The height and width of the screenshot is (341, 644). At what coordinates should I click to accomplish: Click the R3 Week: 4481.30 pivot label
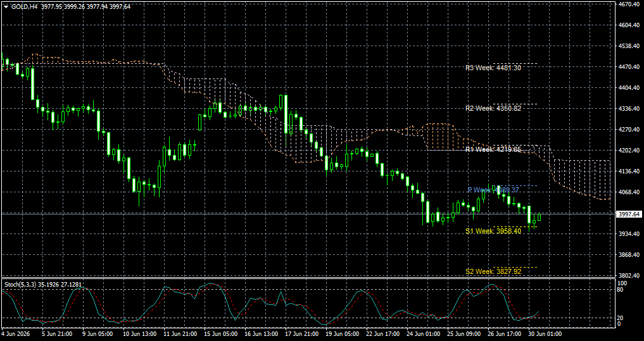(493, 68)
